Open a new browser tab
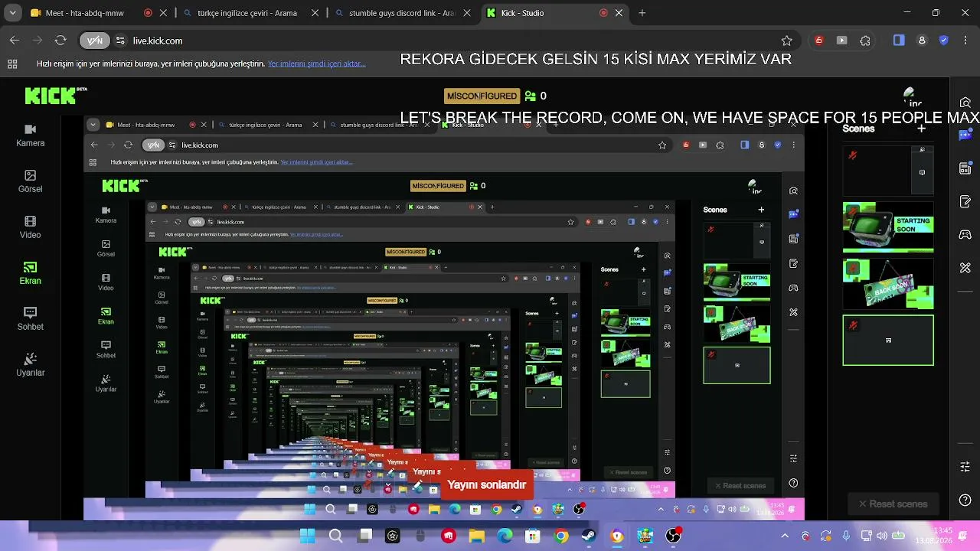The image size is (980, 551). (642, 13)
